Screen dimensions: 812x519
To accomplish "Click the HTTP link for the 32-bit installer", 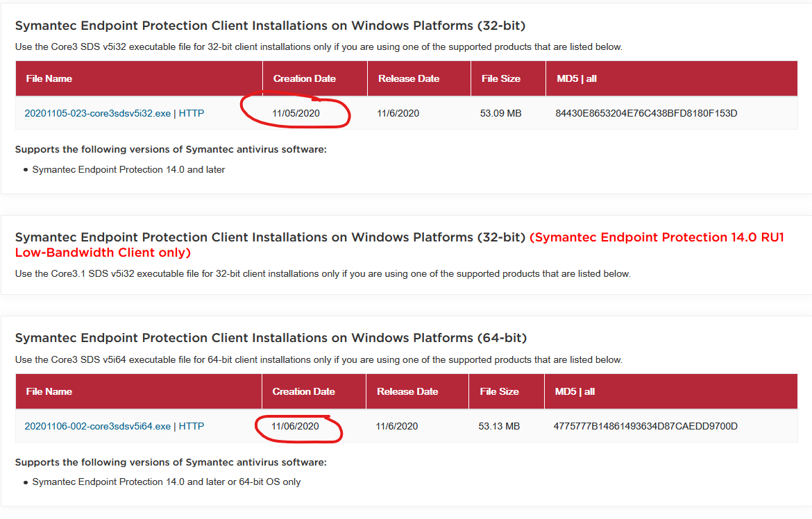I will tap(192, 113).
